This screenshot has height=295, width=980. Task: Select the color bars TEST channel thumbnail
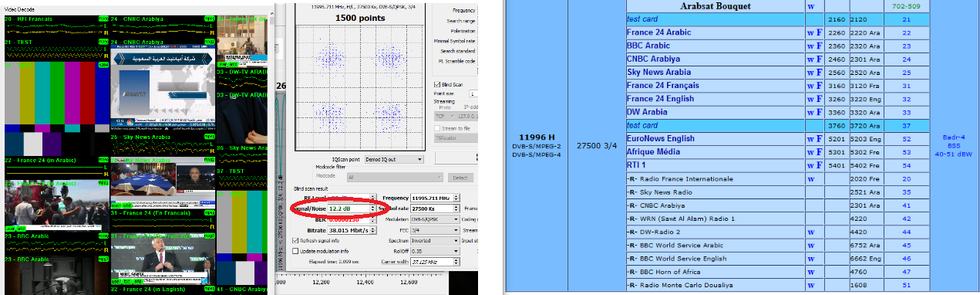click(56, 108)
